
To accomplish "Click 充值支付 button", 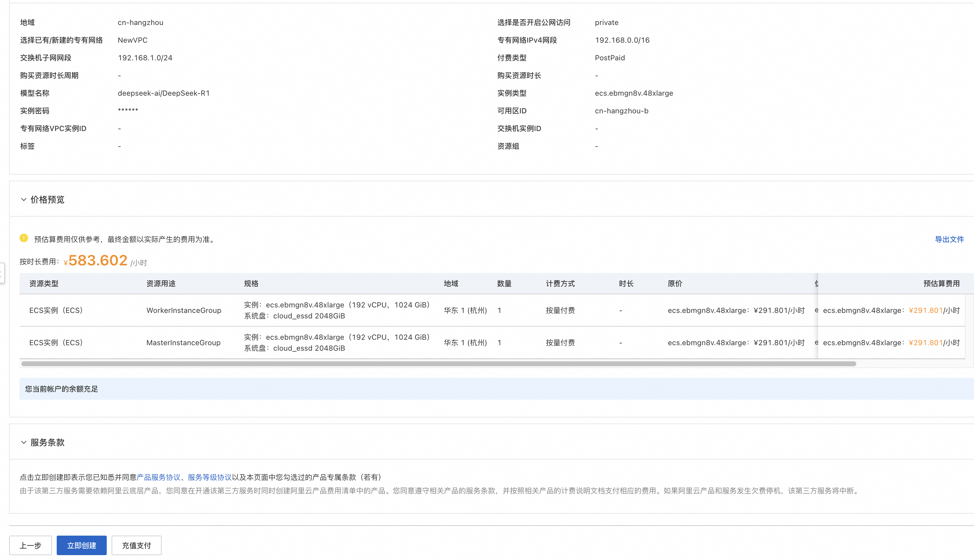I will point(137,545).
